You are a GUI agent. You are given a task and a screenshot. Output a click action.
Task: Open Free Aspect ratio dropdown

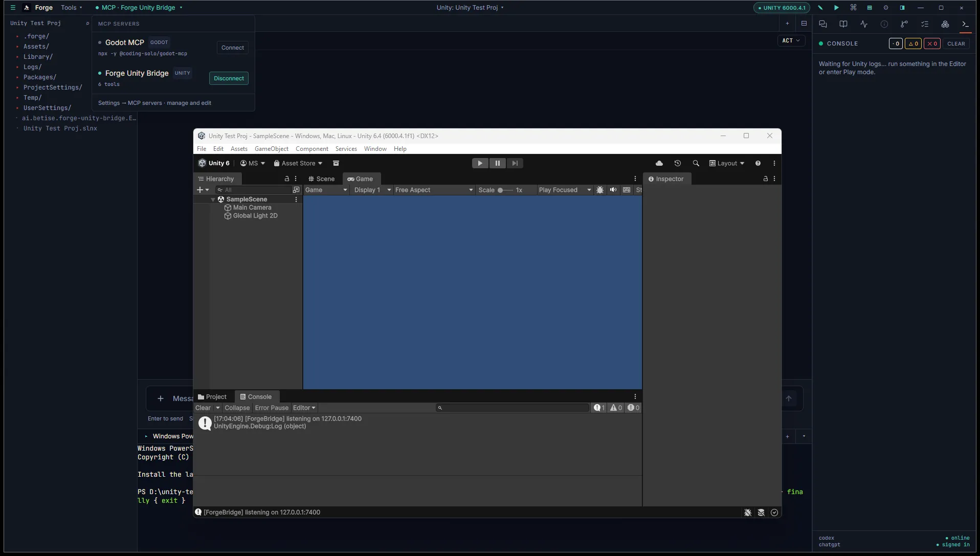tap(434, 190)
